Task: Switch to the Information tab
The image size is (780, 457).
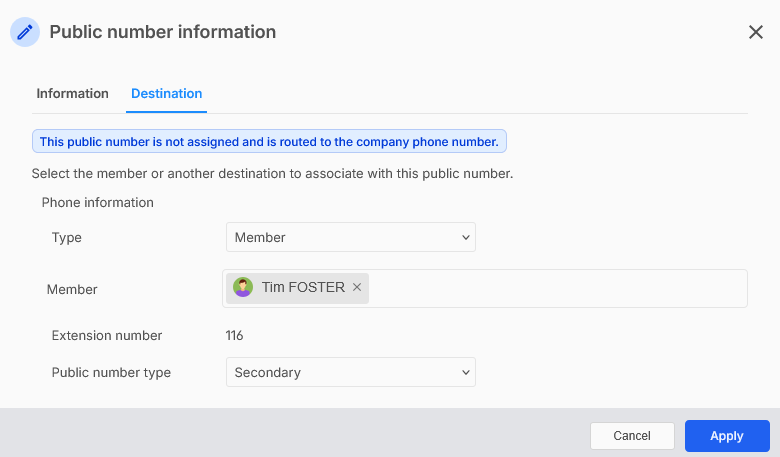Action: click(x=72, y=93)
